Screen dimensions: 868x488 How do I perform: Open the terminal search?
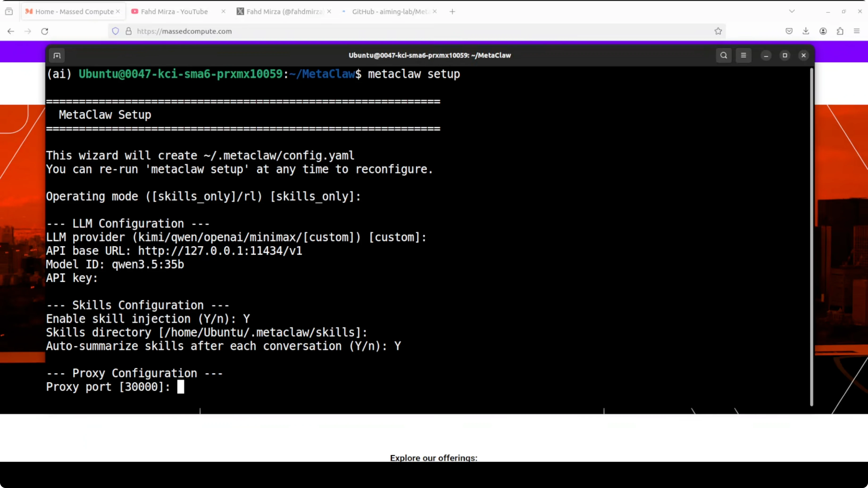point(723,55)
